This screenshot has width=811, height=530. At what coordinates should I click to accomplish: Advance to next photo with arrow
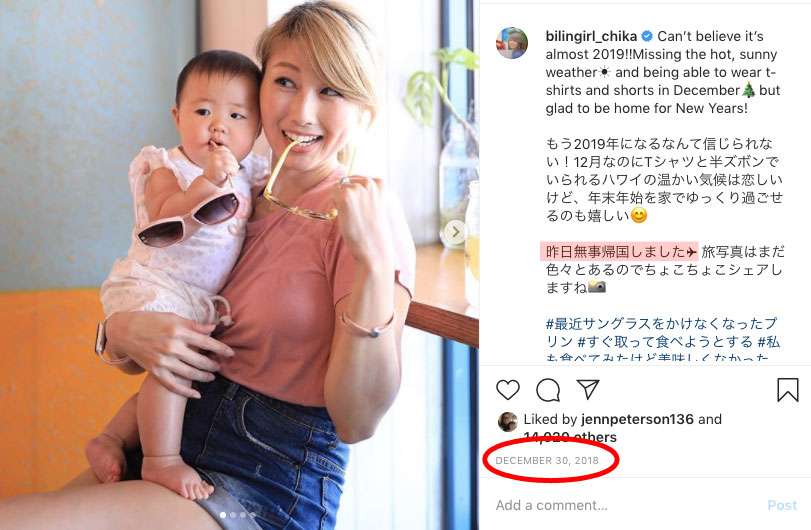click(455, 232)
